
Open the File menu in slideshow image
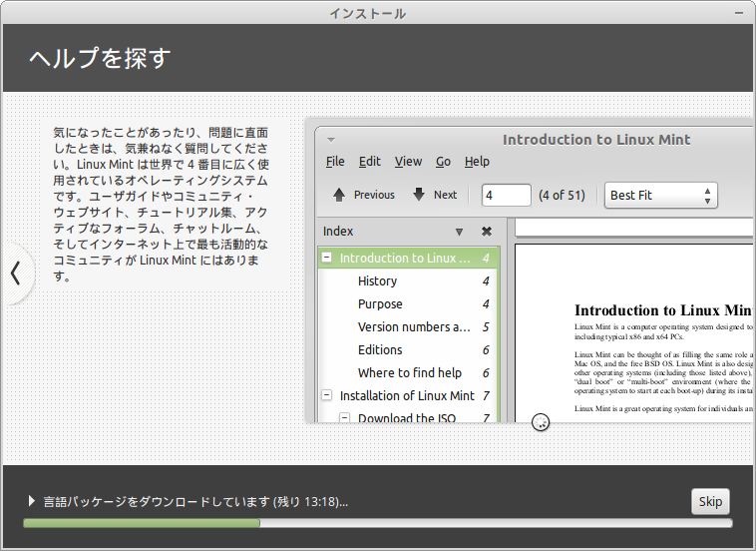(335, 162)
